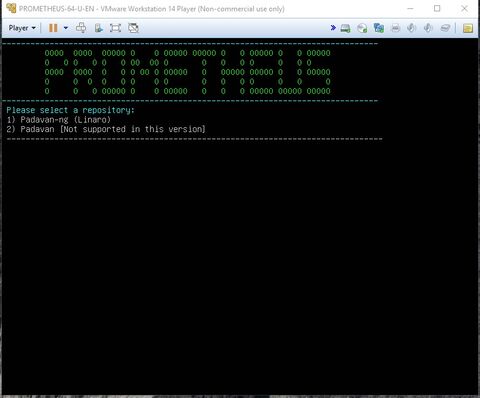Click the toolbar icon before the full screen icon
The image size is (480, 398).
(98, 28)
